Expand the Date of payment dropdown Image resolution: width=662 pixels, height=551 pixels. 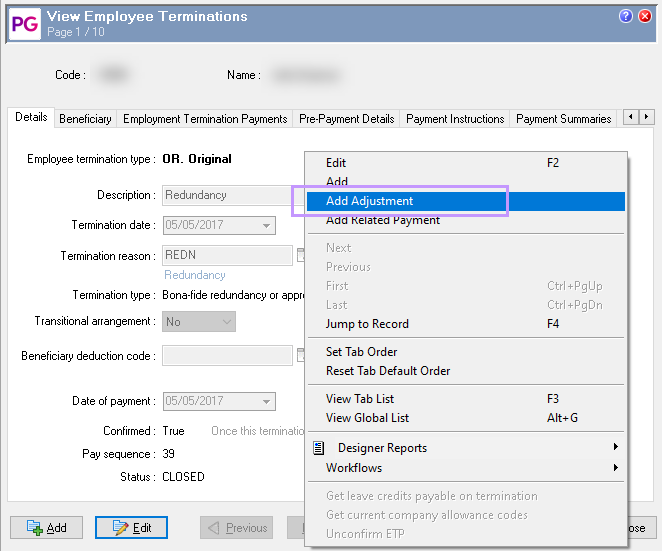267,402
